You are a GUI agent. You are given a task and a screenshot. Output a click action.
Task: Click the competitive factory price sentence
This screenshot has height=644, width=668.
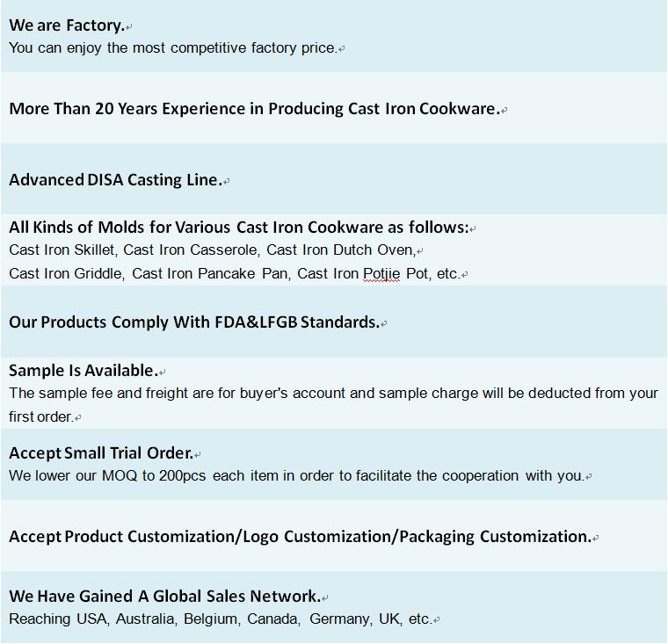[x=173, y=48]
